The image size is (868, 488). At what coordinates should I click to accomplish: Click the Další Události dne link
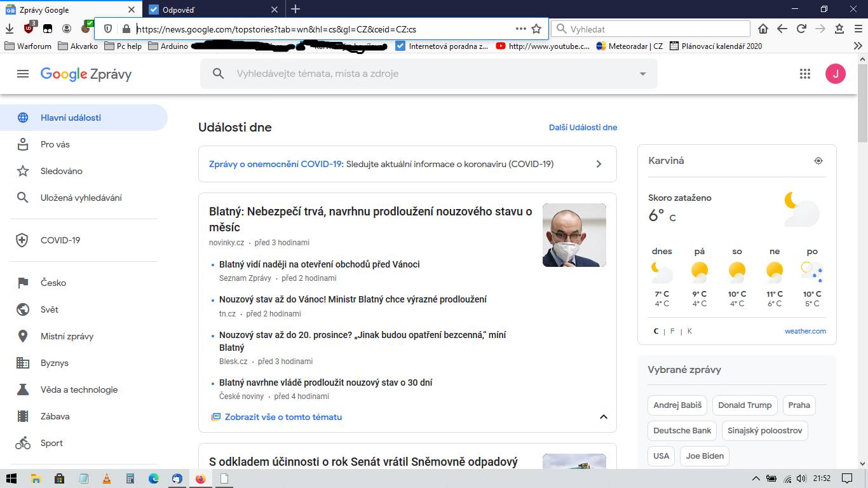[x=583, y=127]
